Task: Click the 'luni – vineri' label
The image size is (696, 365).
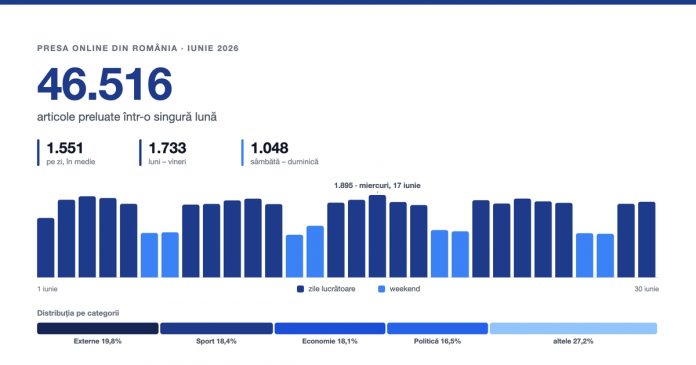Action: pos(167,162)
